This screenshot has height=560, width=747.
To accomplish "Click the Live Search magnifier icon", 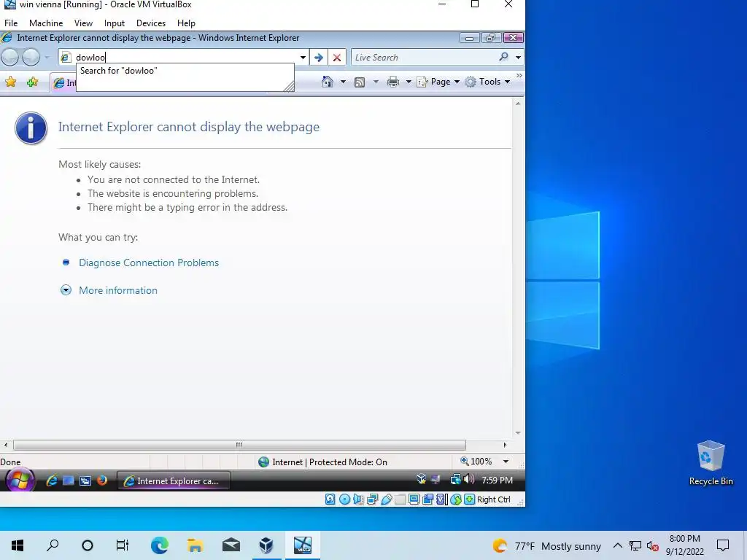I will [503, 57].
